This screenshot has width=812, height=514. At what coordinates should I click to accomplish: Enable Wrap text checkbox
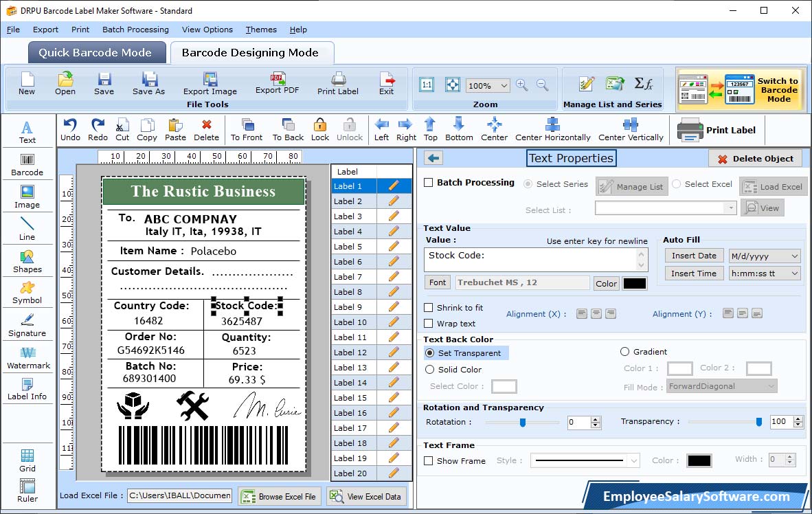pyautogui.click(x=428, y=324)
